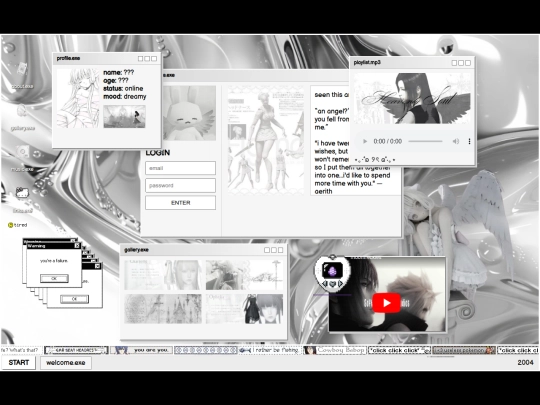Click the armored character art page image
Screen dimensions: 540x405
click(x=266, y=140)
